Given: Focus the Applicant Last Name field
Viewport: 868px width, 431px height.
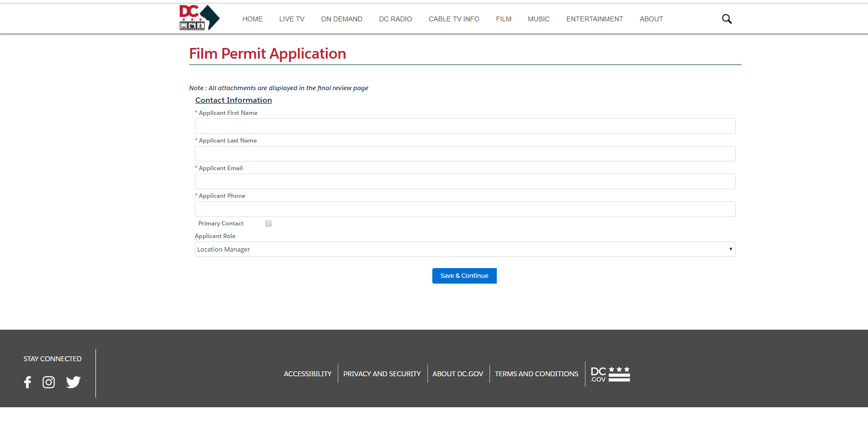Looking at the screenshot, I should [465, 154].
